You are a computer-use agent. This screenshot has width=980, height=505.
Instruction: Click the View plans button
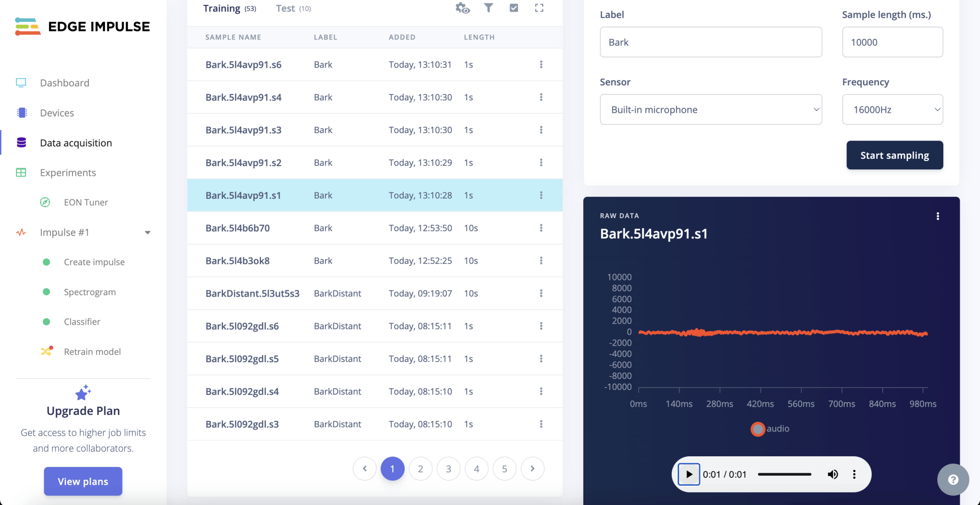pyautogui.click(x=83, y=481)
